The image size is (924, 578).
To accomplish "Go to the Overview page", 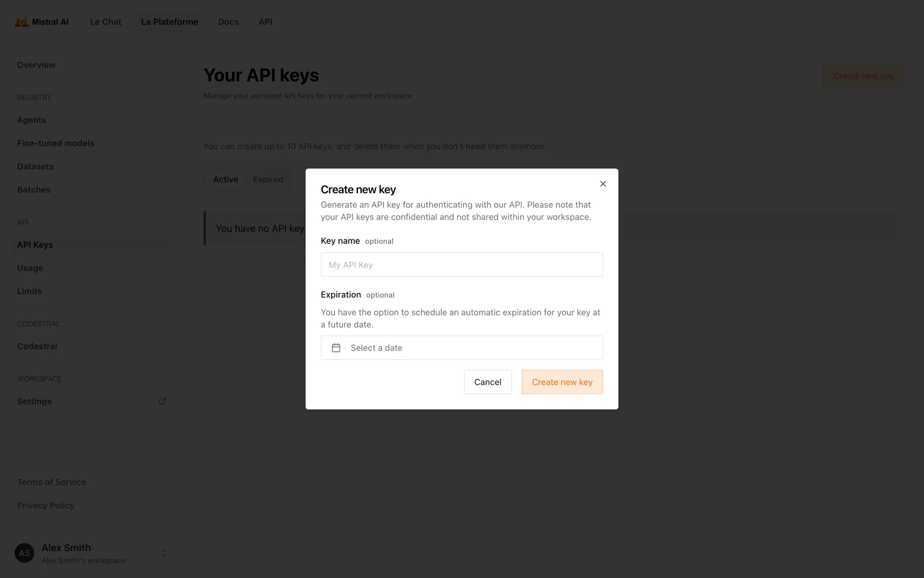I will pyautogui.click(x=36, y=65).
